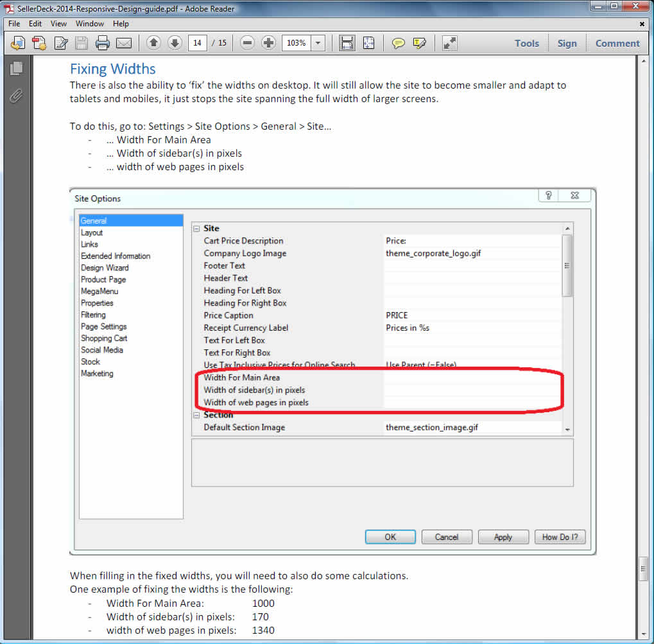This screenshot has width=654, height=644.
Task: Toggle the Comment pane
Action: point(617,43)
